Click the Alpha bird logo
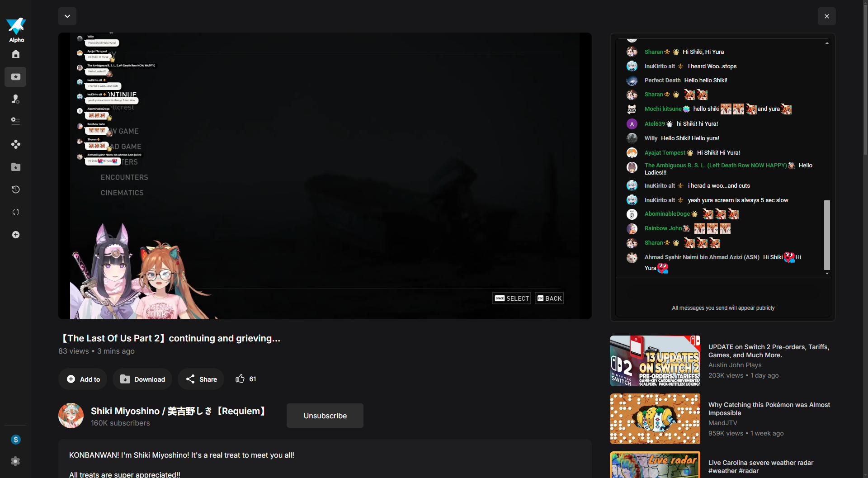Viewport: 868px width, 478px height. point(16,30)
